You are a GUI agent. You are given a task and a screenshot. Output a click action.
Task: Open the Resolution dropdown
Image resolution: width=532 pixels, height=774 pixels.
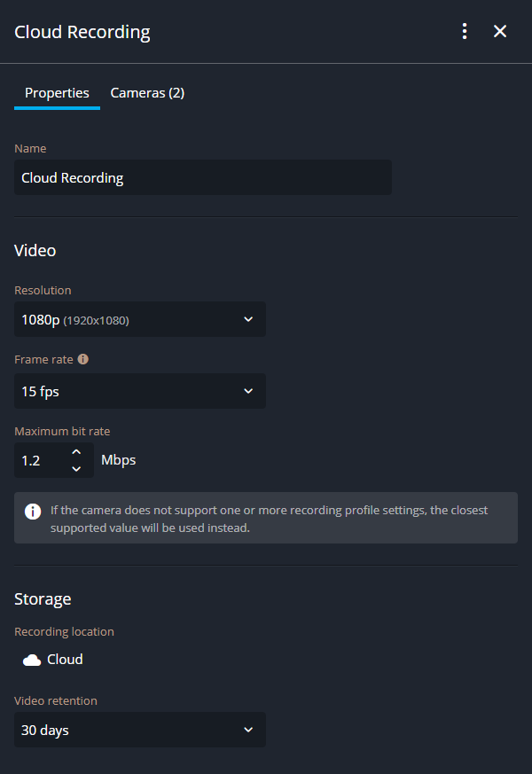point(139,319)
